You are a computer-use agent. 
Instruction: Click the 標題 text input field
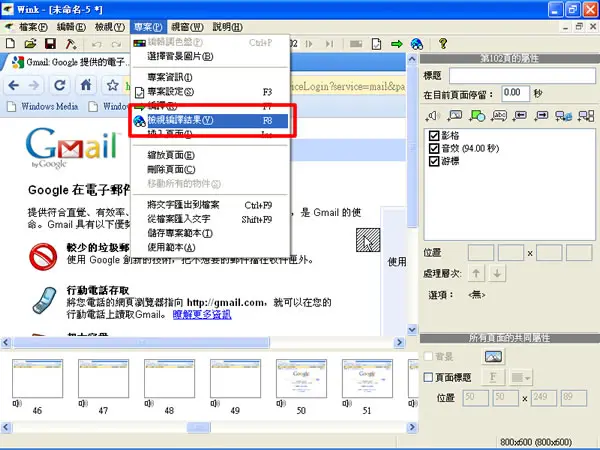(x=522, y=76)
